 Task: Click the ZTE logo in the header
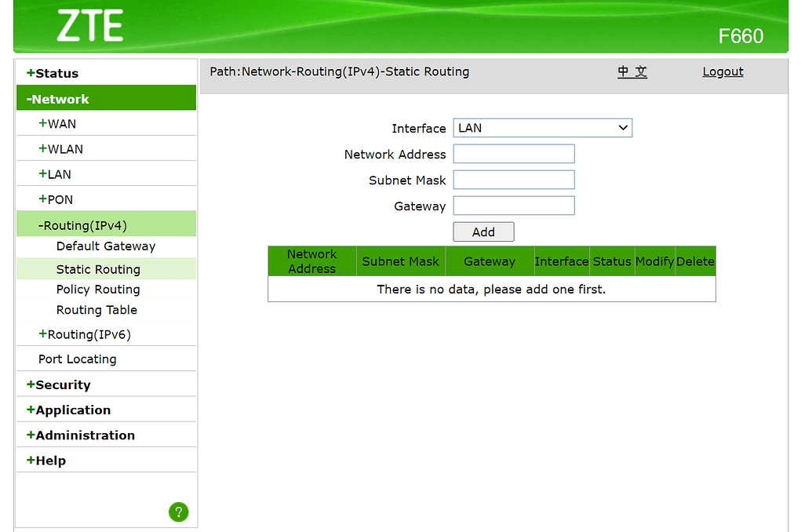89,27
